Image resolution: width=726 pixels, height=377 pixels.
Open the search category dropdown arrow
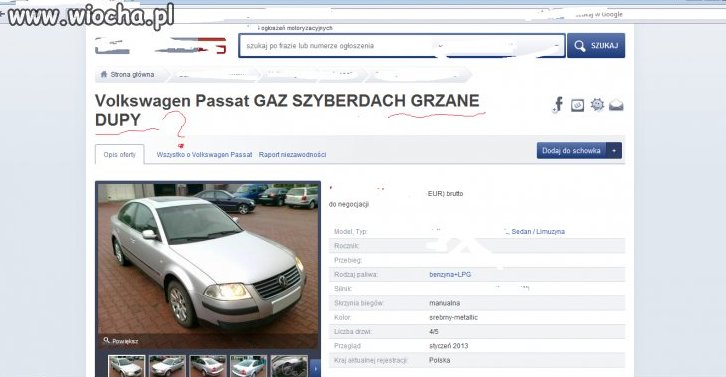pos(557,45)
